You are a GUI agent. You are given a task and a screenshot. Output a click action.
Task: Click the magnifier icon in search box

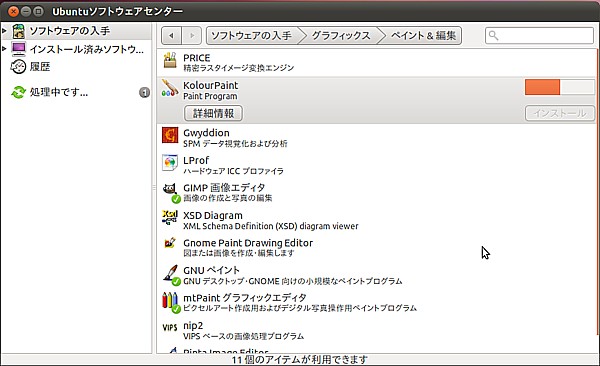pyautogui.click(x=494, y=36)
